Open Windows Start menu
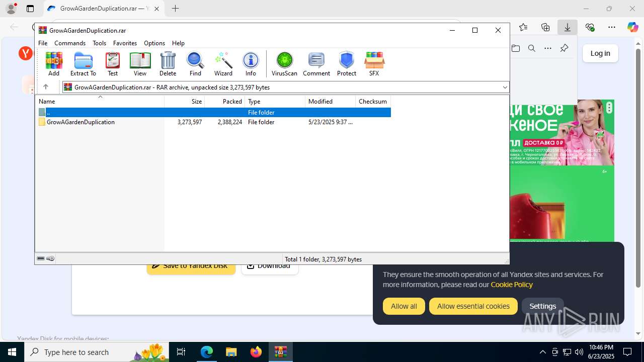 pos(12,352)
